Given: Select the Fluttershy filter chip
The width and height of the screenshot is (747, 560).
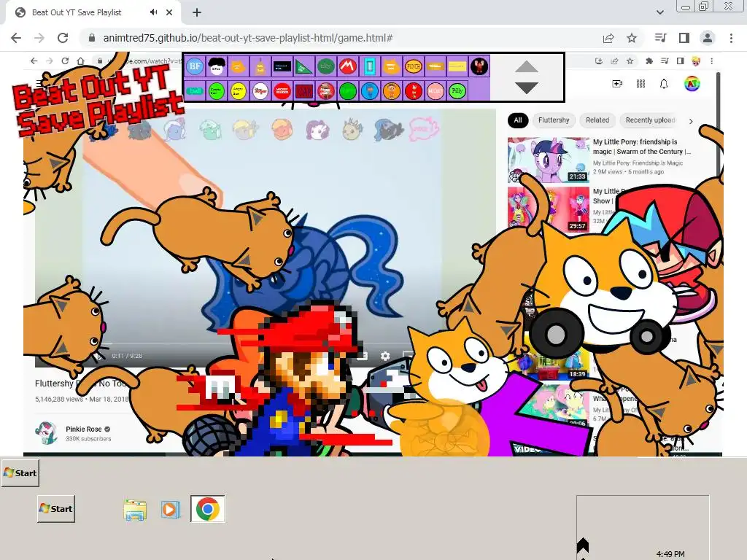Looking at the screenshot, I should [x=554, y=120].
